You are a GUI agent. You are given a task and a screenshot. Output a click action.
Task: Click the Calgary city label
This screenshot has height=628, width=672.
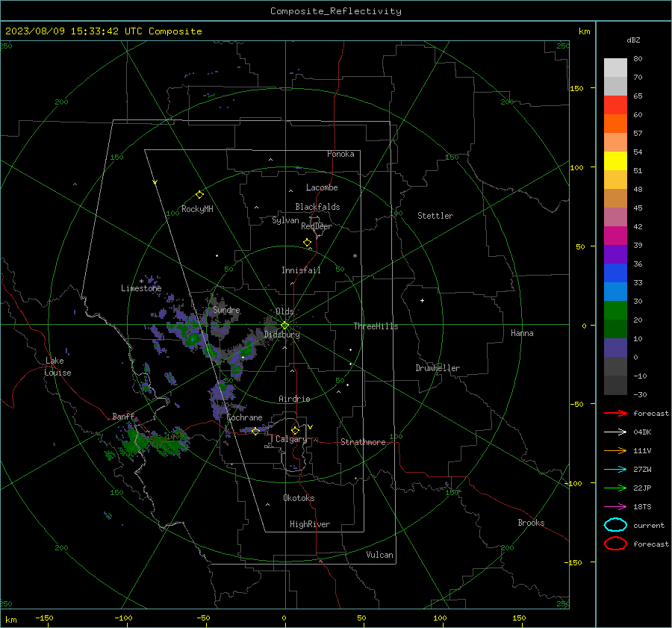coord(291,439)
